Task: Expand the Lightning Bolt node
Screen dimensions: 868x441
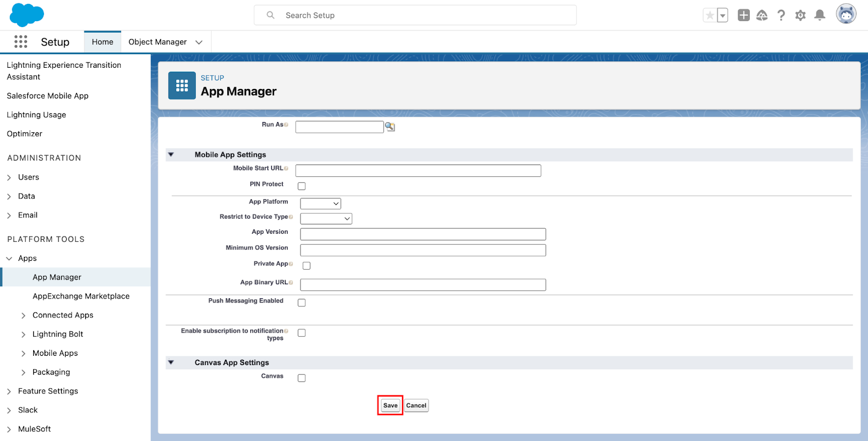Action: tap(23, 335)
